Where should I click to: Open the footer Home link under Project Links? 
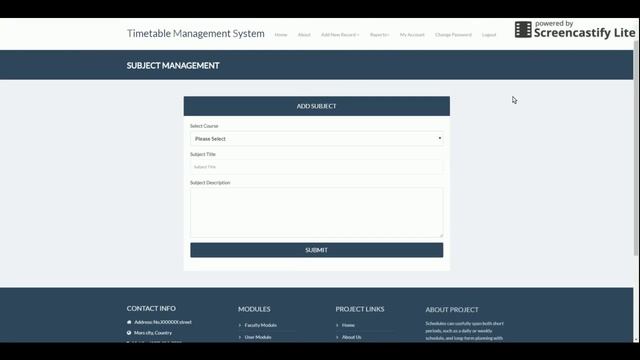coord(348,325)
